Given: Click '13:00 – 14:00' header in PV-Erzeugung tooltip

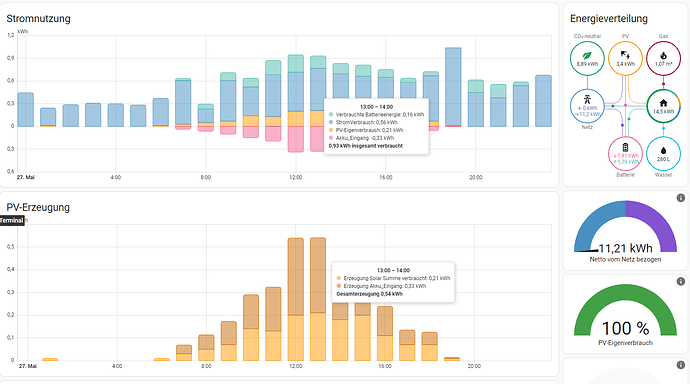Looking at the screenshot, I should 393,270.
